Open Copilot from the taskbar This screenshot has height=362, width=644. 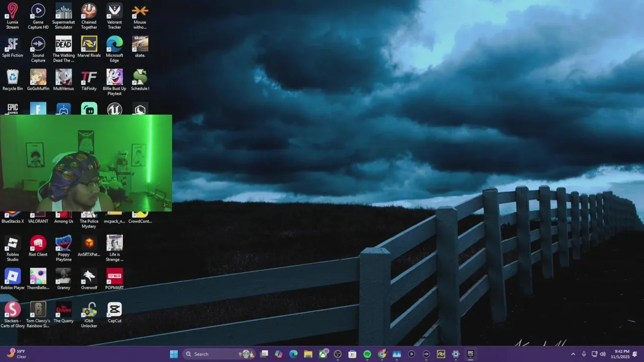coord(279,354)
